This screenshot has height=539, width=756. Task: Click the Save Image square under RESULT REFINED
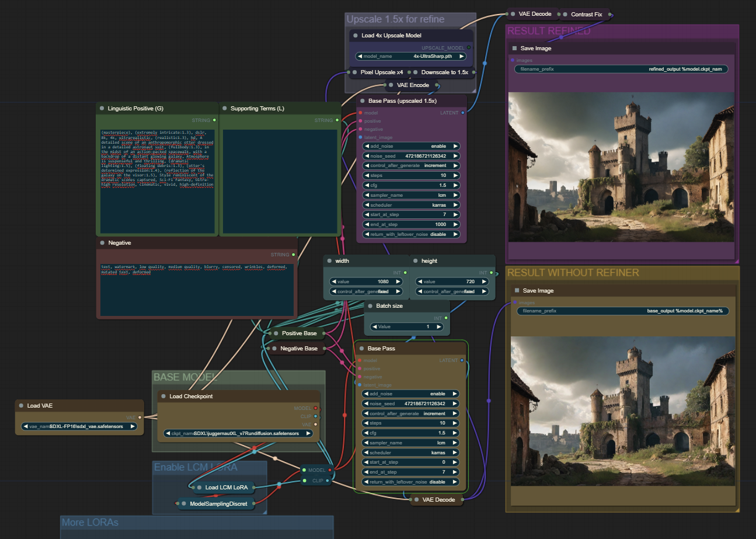point(514,48)
